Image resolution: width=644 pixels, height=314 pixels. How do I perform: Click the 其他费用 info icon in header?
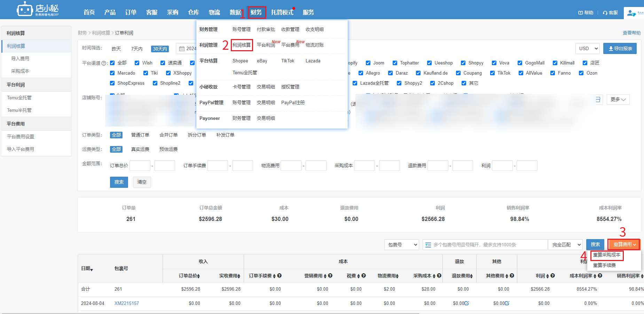[x=512, y=276]
